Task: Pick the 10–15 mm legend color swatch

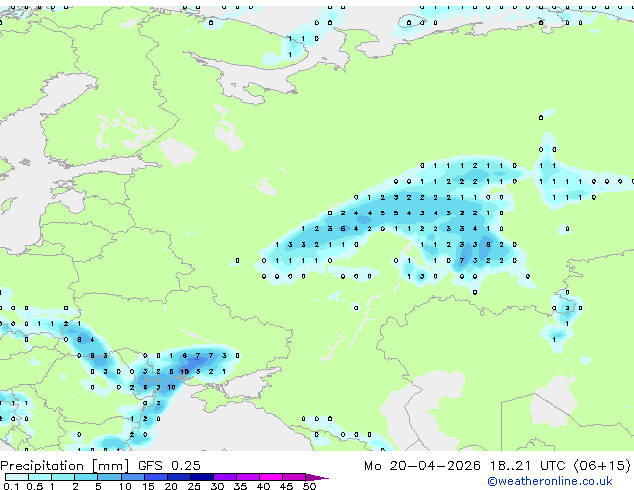Action: (x=132, y=477)
